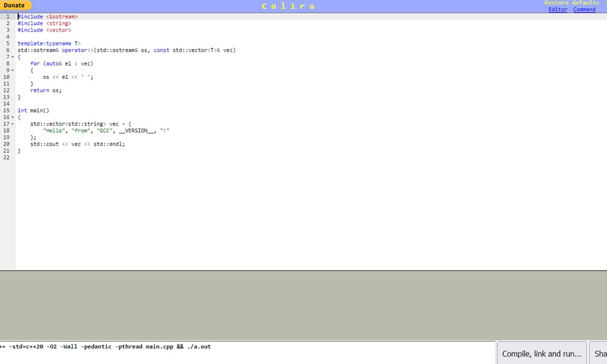This screenshot has height=364, width=607.
Task: Click the divider between editor and output
Action: click(303, 270)
